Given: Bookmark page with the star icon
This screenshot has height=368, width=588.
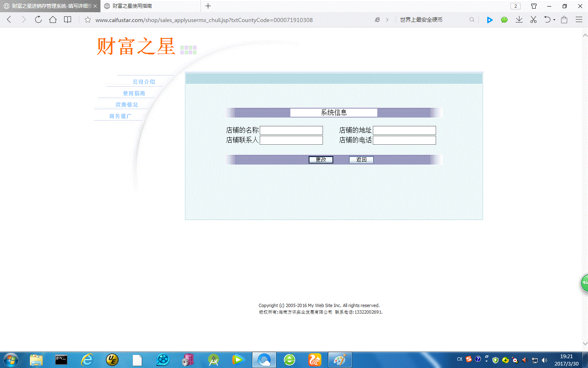Looking at the screenshot, I should click(88, 20).
